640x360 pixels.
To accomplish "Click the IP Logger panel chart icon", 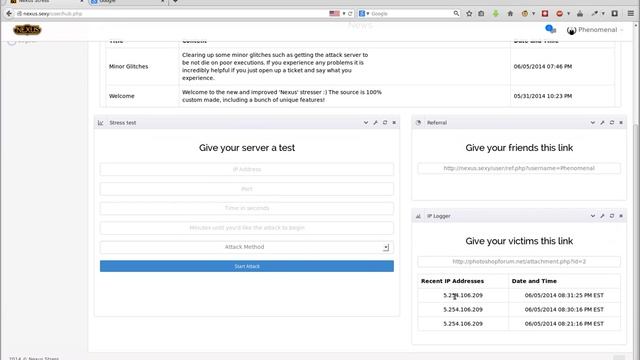I will pyautogui.click(x=418, y=216).
